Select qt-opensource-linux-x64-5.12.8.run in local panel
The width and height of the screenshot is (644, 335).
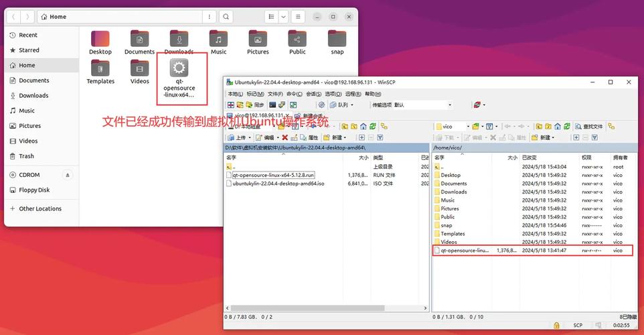[x=274, y=175]
